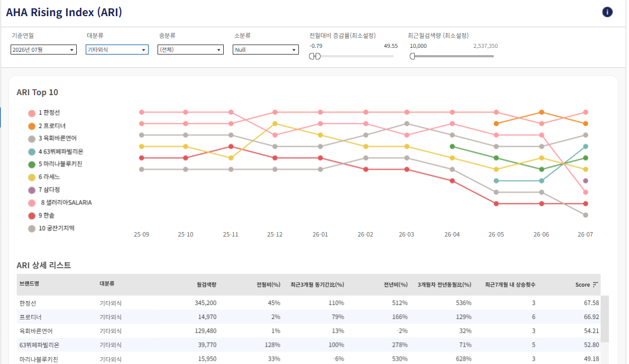Click the 26-01 axis label
Image resolution: width=629 pixels, height=364 pixels.
320,234
